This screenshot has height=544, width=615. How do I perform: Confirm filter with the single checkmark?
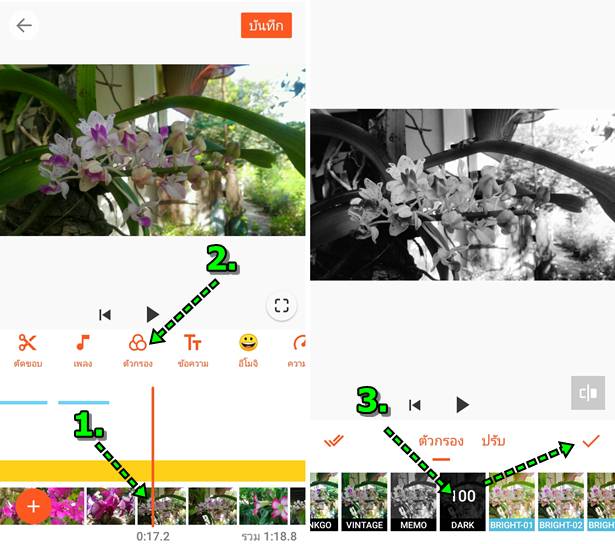pos(591,441)
